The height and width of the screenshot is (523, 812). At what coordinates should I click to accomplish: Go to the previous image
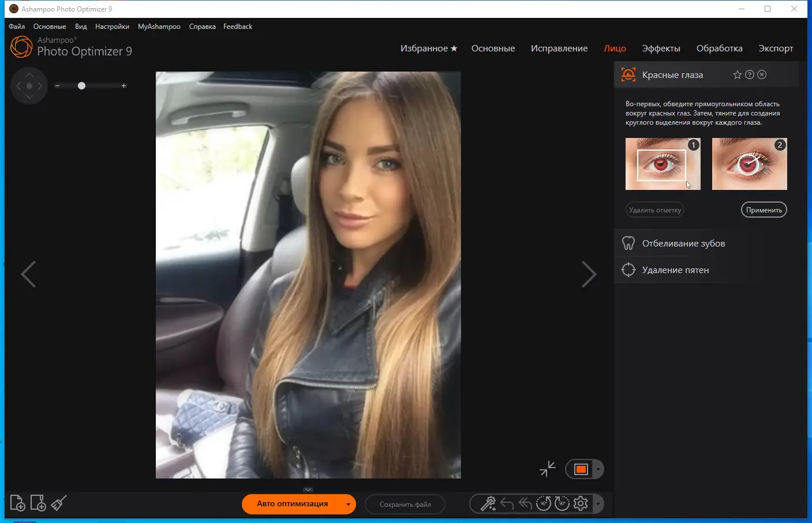point(28,274)
